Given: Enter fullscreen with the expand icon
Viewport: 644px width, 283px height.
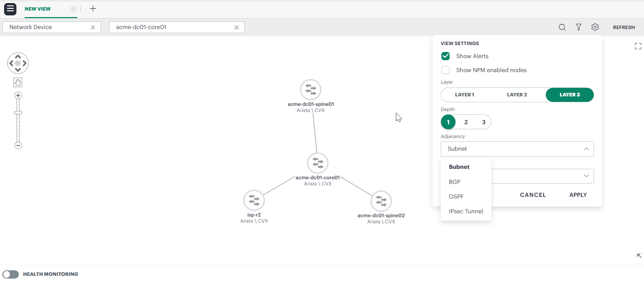Looking at the screenshot, I should 638,46.
